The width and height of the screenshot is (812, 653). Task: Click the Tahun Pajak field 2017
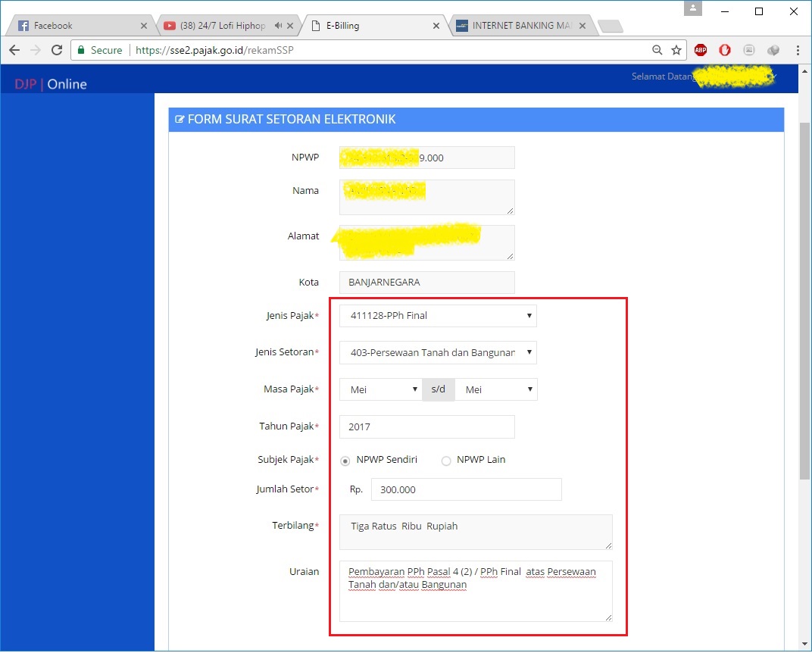tap(426, 426)
